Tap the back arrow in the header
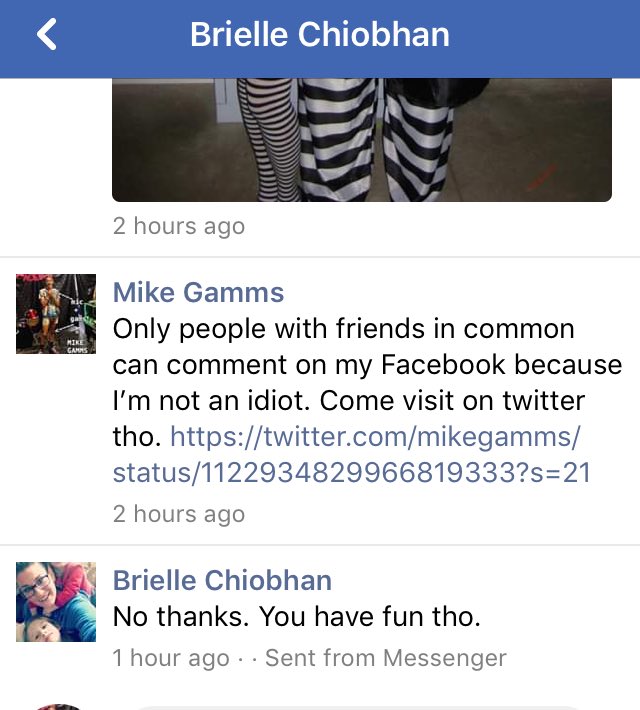 click(x=47, y=34)
